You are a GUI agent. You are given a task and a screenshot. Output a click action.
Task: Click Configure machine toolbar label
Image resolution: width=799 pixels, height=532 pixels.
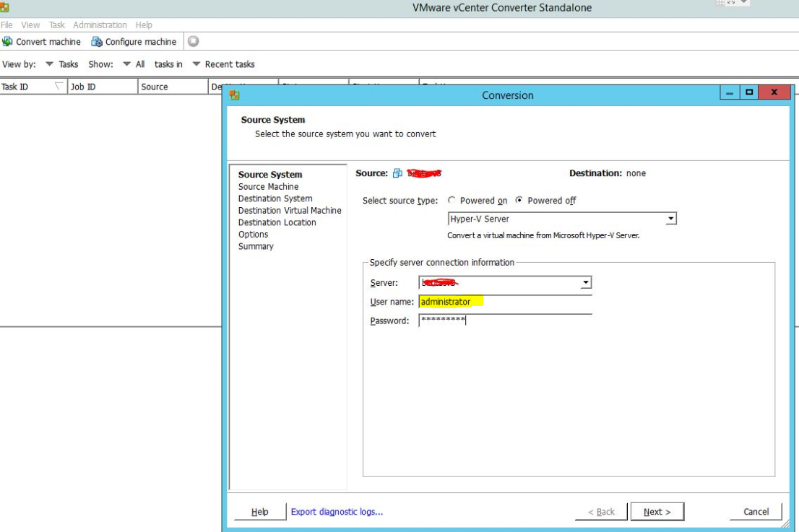(141, 42)
